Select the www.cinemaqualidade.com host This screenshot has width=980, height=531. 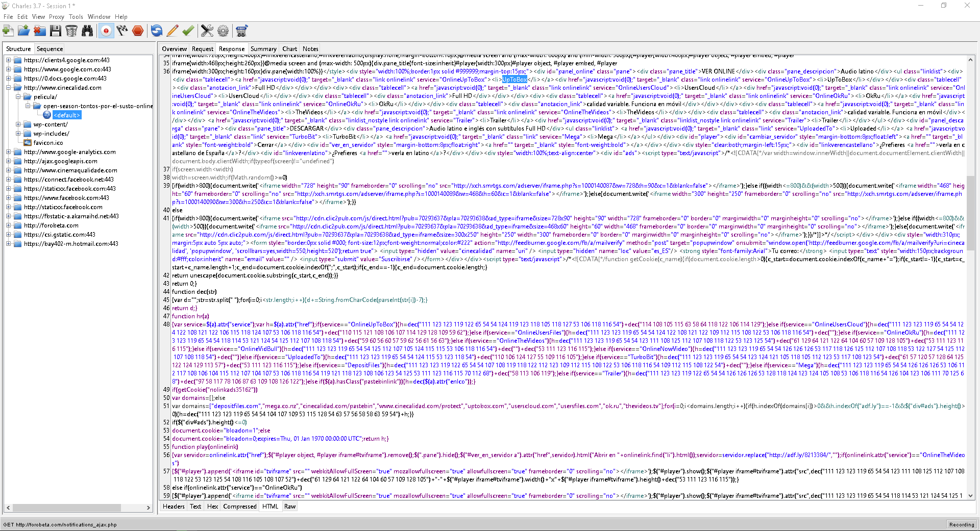tap(70, 170)
